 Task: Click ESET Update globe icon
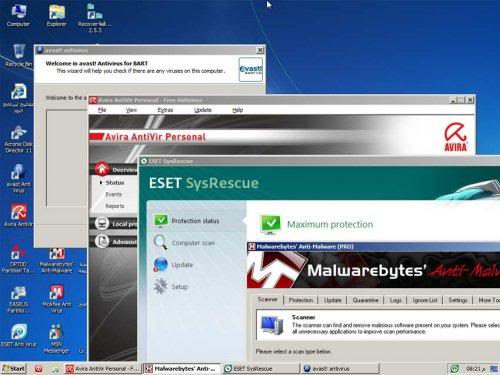point(160,264)
